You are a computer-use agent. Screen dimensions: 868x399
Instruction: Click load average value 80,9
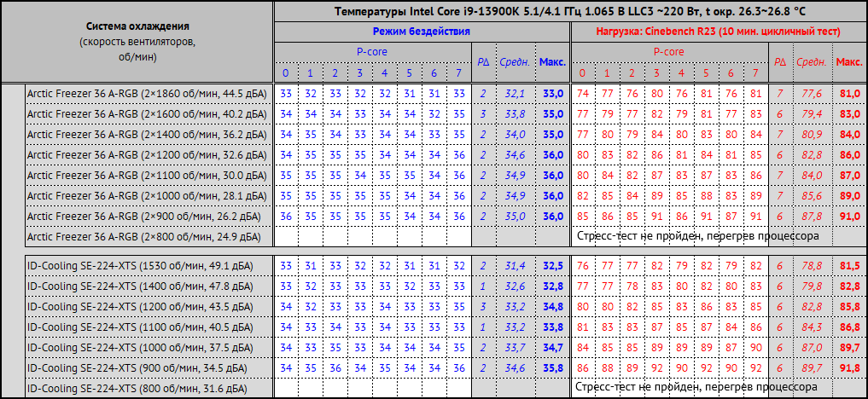(812, 135)
